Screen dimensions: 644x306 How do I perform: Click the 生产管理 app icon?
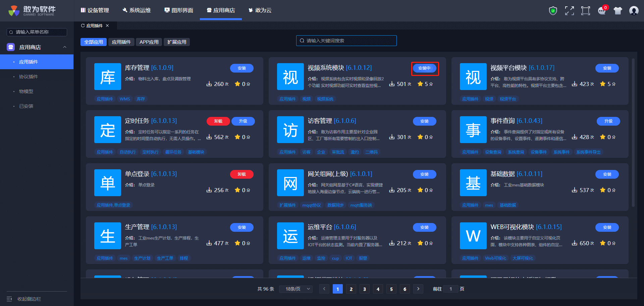(x=108, y=236)
